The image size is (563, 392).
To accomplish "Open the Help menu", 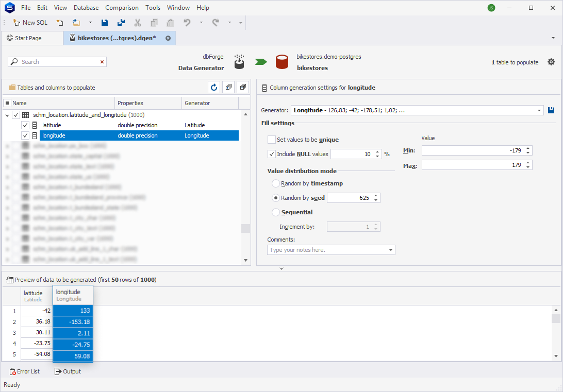I will tap(203, 8).
